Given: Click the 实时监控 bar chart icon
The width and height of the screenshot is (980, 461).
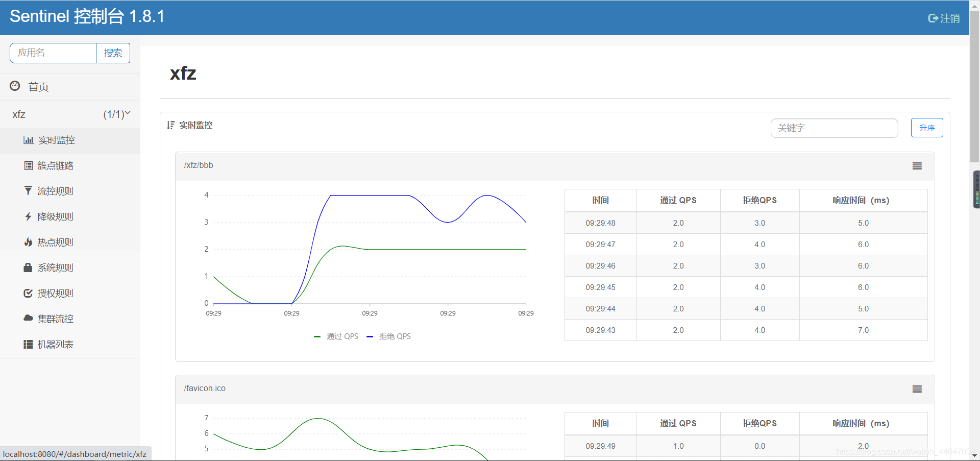Looking at the screenshot, I should (x=29, y=140).
